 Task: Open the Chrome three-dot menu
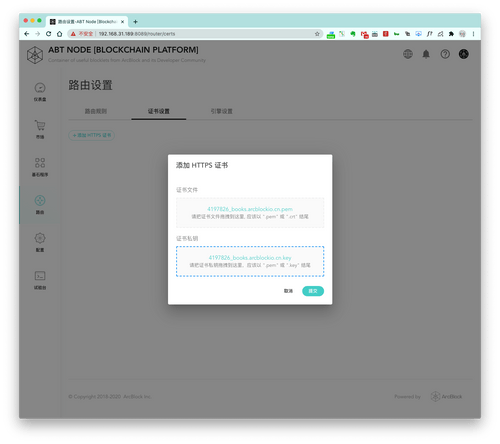473,34
